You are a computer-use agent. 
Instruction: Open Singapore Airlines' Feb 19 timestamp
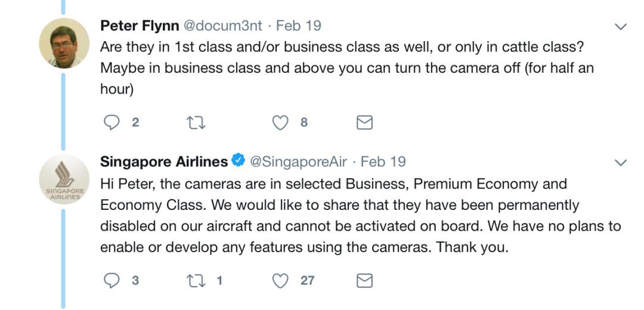click(383, 162)
